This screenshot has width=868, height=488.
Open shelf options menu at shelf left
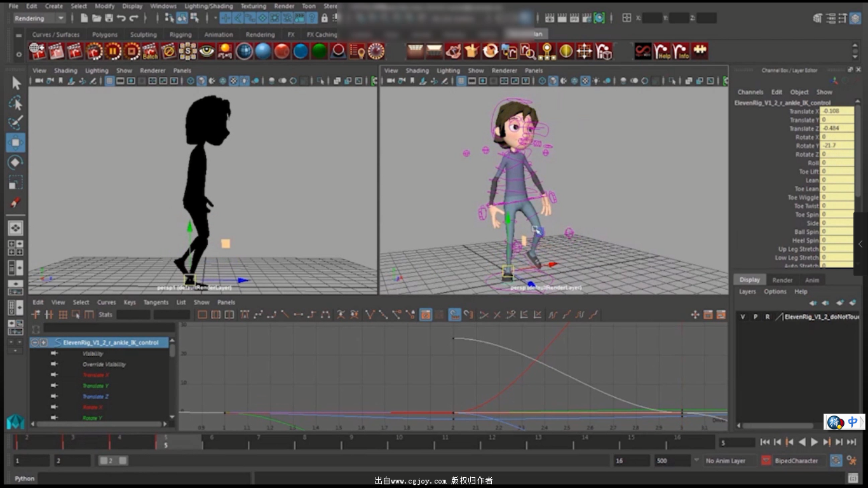pos(18,55)
